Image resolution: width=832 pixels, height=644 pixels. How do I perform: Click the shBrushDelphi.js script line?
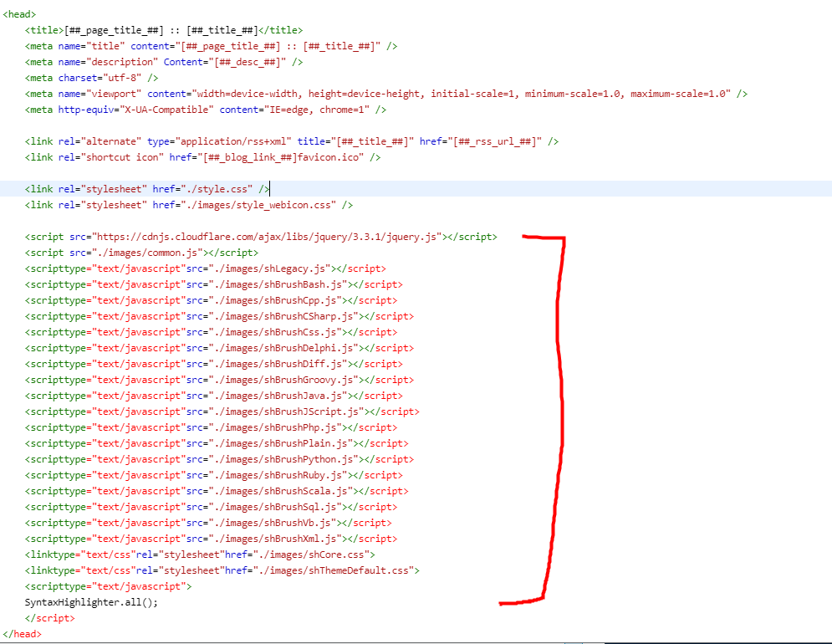pos(219,348)
